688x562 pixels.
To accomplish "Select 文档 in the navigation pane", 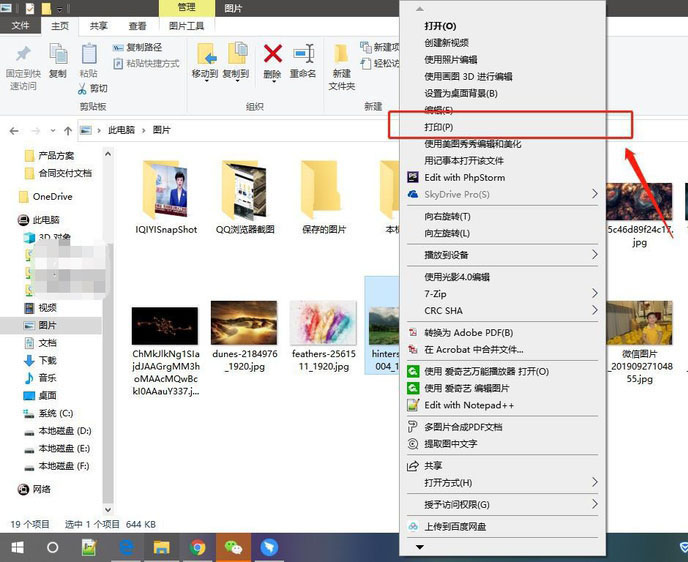I will [40, 343].
